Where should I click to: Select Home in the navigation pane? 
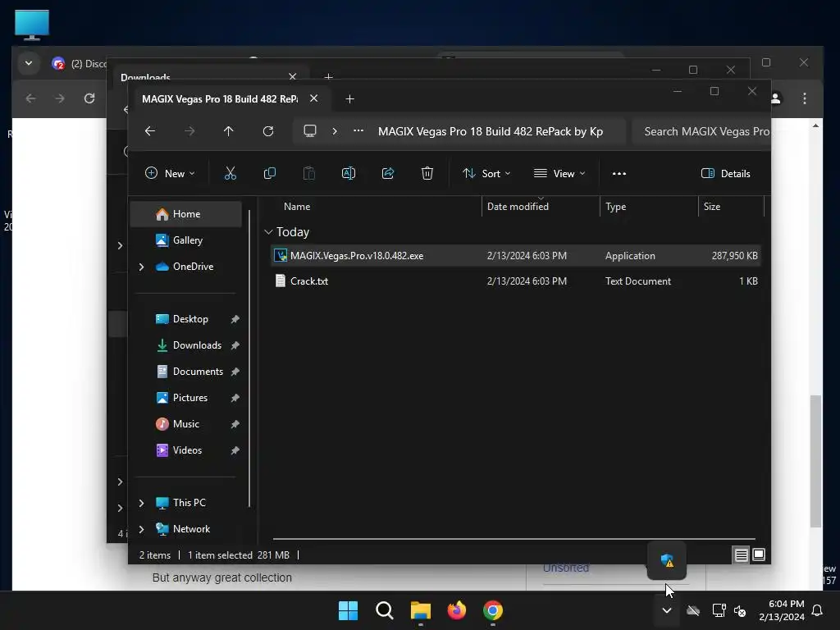pyautogui.click(x=186, y=214)
